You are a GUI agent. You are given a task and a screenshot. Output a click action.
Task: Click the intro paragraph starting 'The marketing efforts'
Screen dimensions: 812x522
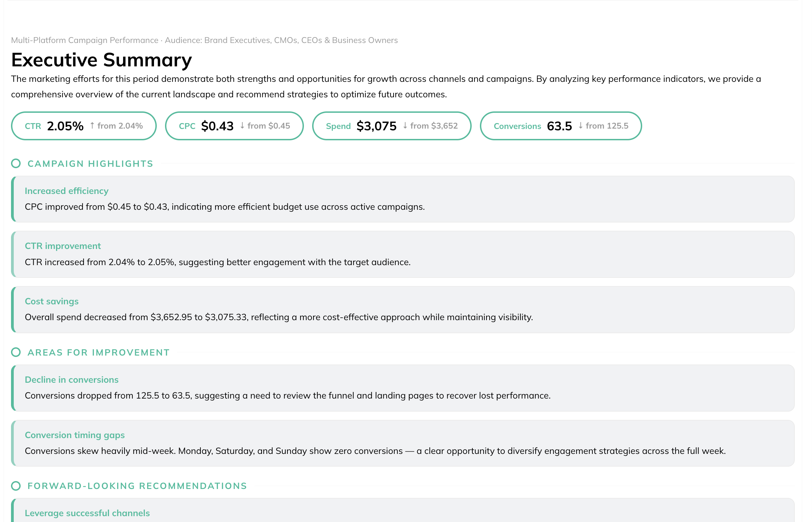pos(386,87)
